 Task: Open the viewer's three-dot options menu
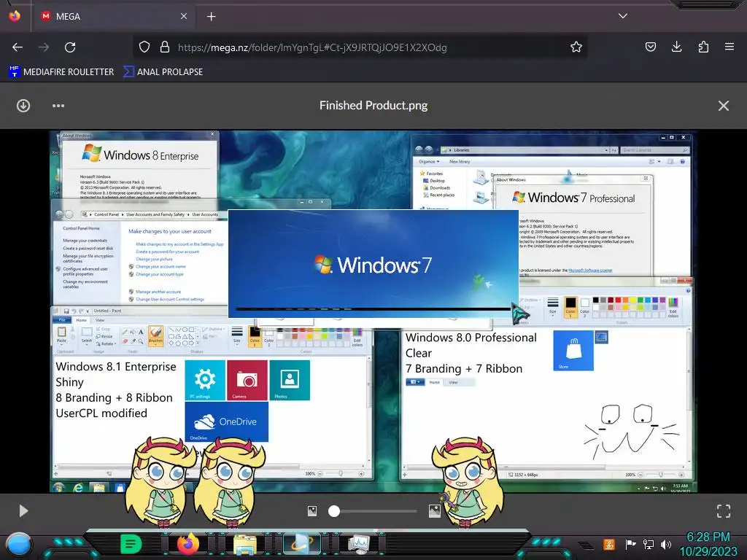pyautogui.click(x=58, y=106)
